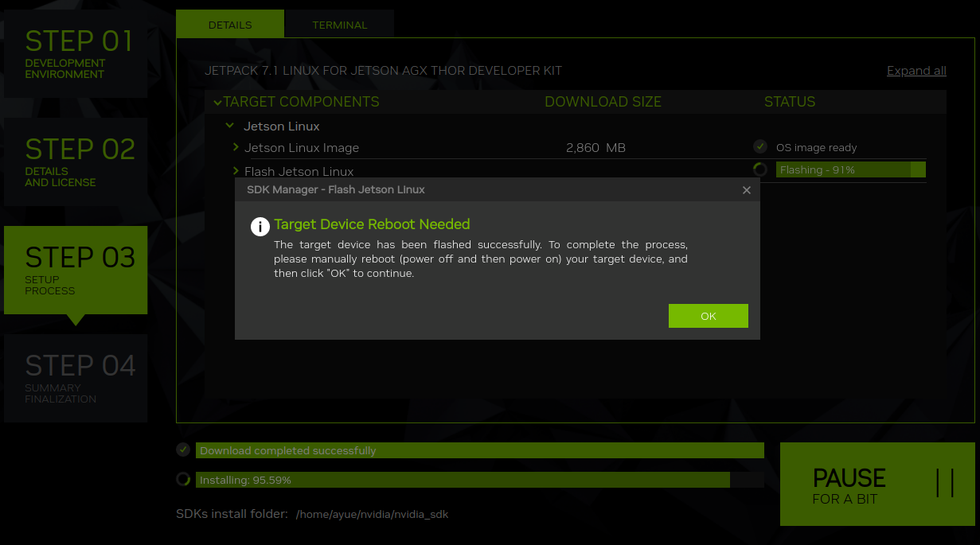Select STEP 03 Setup Process
Image resolution: width=980 pixels, height=545 pixels.
coord(76,270)
